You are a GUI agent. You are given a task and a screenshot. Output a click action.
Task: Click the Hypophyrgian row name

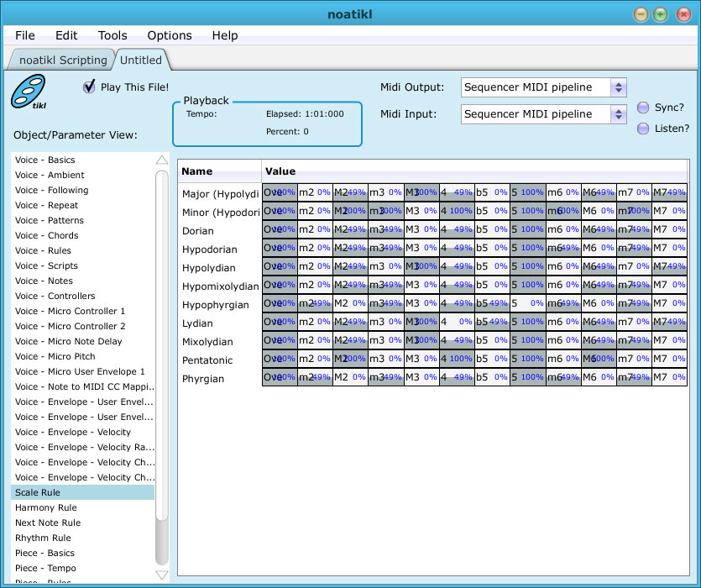click(x=216, y=305)
